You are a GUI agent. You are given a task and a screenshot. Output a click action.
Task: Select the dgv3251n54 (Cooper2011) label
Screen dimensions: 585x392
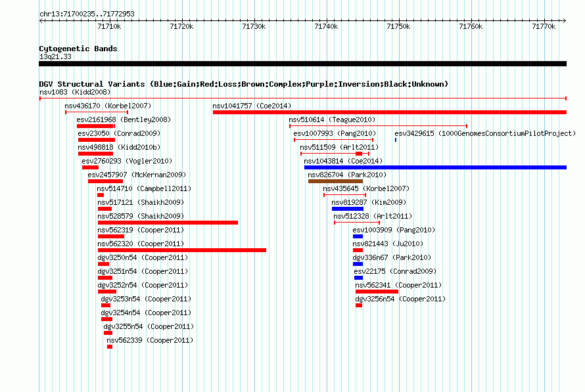point(143,271)
